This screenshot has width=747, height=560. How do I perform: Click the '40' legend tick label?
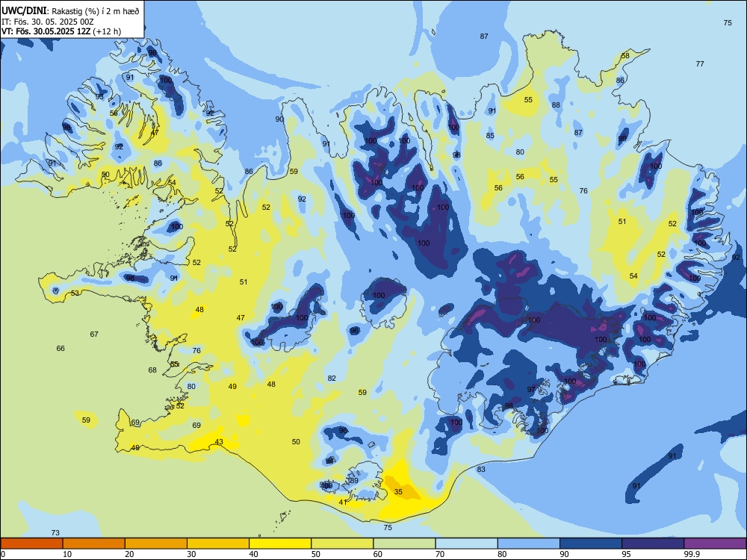(x=253, y=554)
